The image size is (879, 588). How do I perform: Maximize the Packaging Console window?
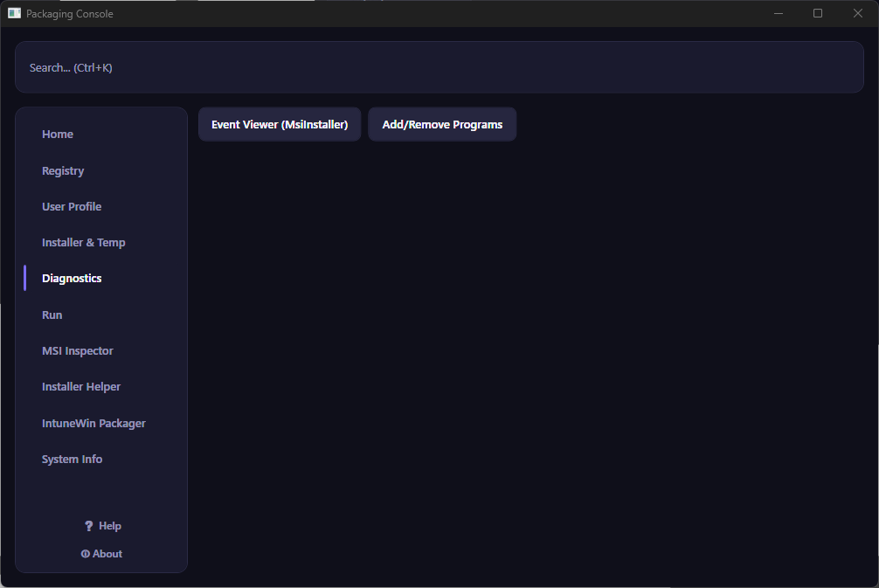click(818, 13)
